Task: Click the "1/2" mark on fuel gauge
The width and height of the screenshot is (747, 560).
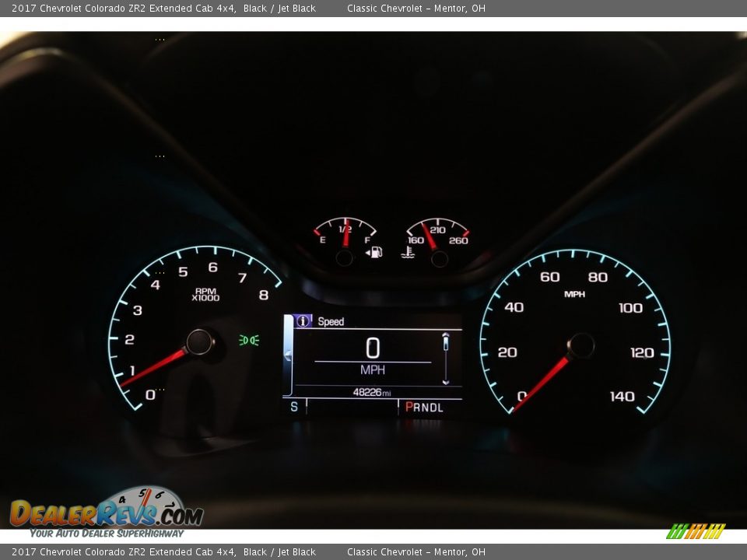Action: pos(345,229)
